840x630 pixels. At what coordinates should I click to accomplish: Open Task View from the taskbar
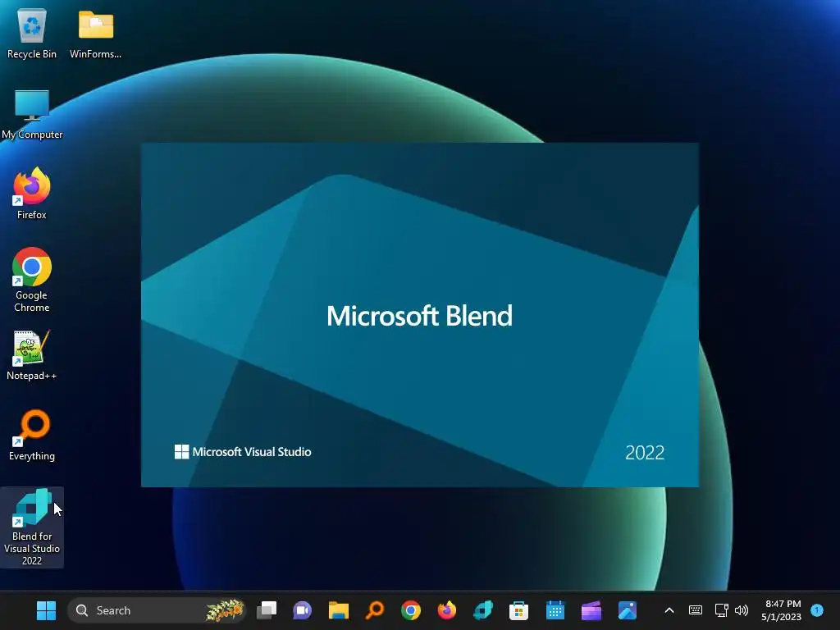click(x=267, y=610)
